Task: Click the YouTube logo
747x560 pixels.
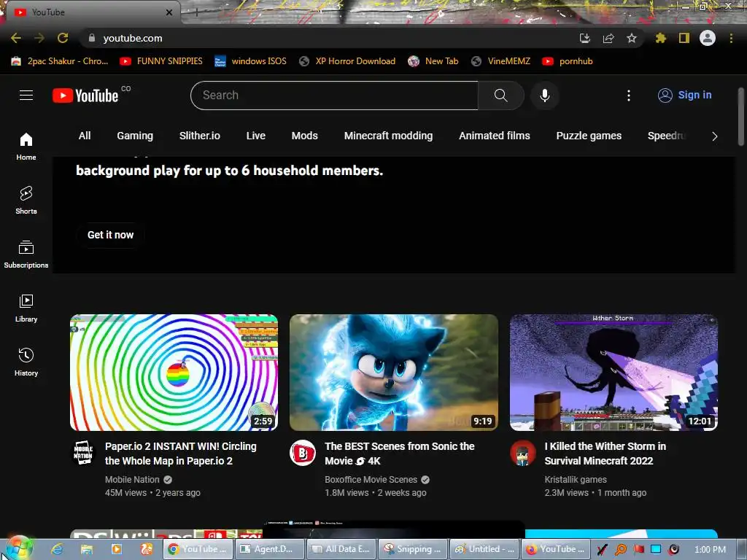Action: [x=85, y=96]
